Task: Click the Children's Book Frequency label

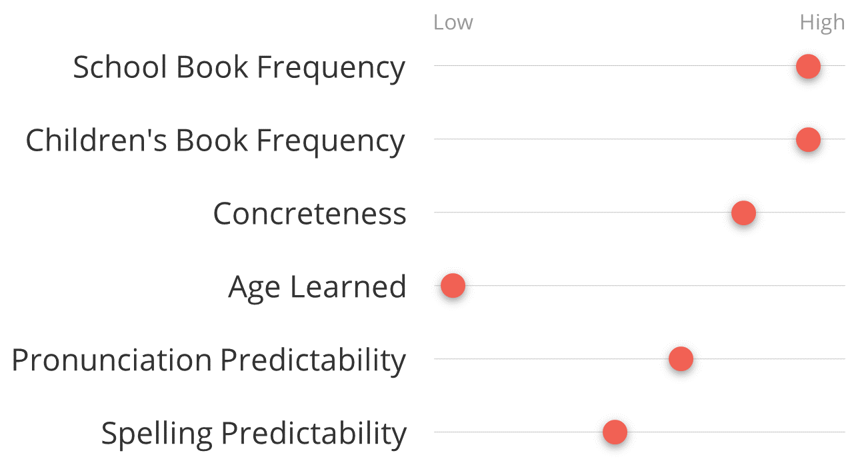Action: click(215, 141)
